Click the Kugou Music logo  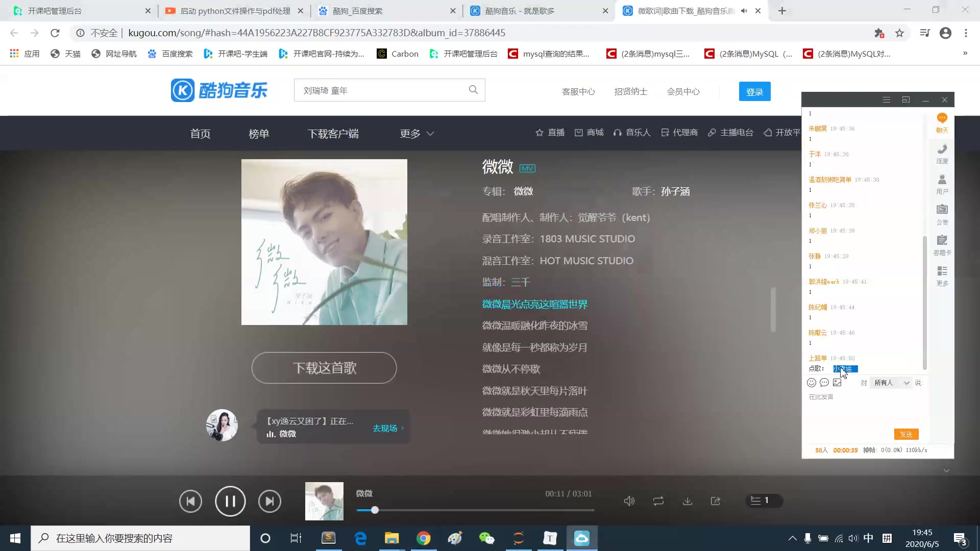[219, 90]
